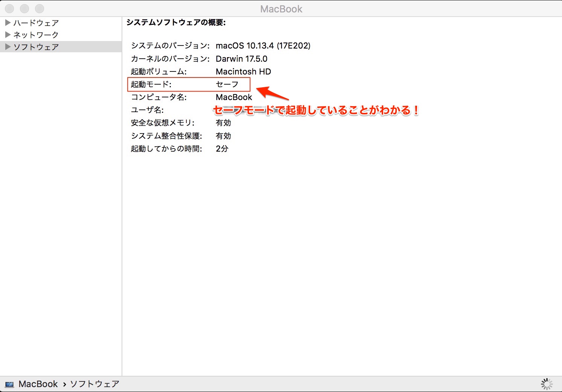Select ネットワーク in the sidebar
Viewport: 562px width, 392px height.
(36, 35)
